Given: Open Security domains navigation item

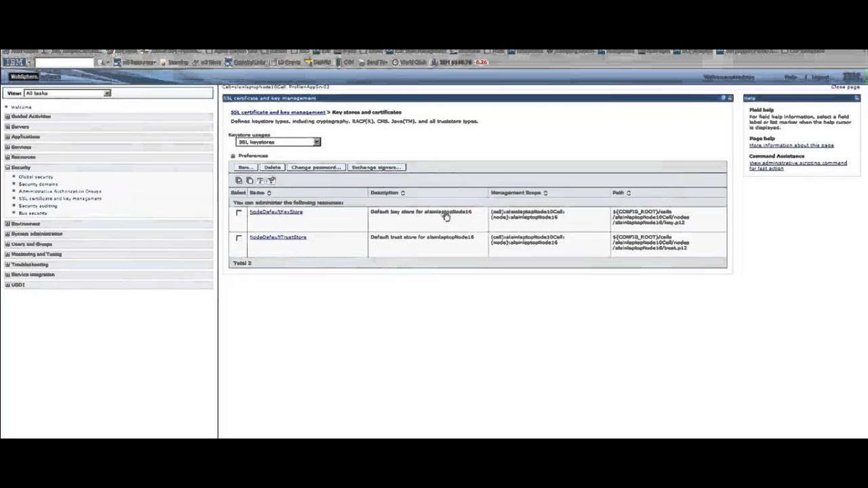Looking at the screenshot, I should click(39, 184).
